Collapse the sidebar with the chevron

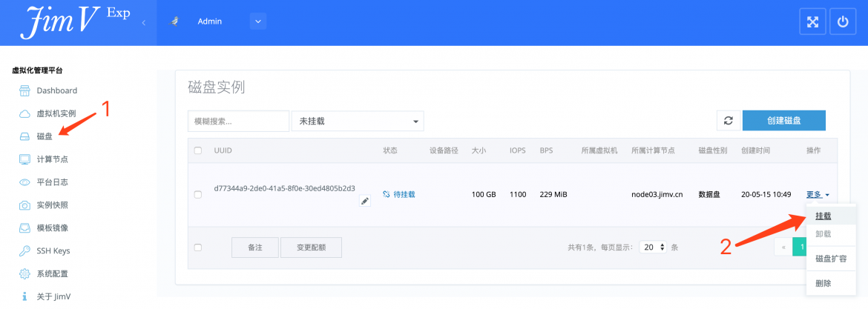tap(144, 23)
